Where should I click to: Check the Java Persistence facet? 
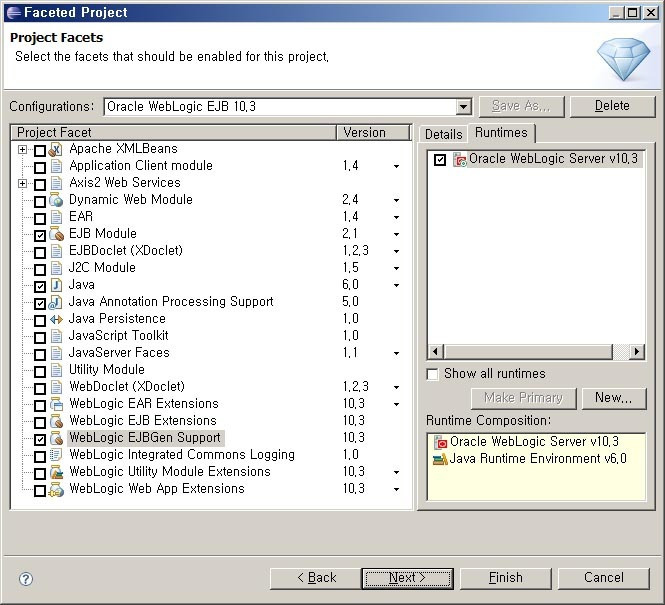pyautogui.click(x=40, y=321)
